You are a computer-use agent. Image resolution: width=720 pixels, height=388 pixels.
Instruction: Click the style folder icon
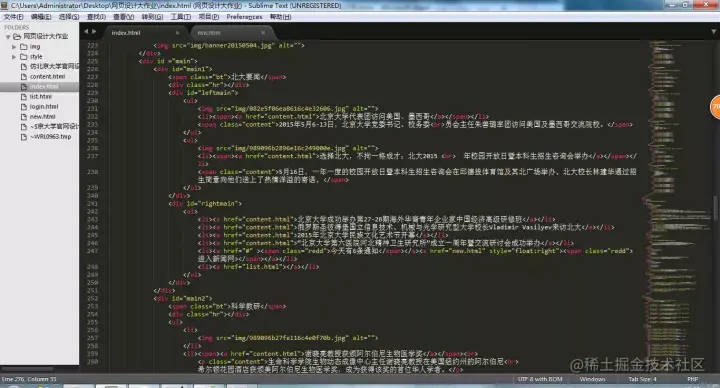pyautogui.click(x=23, y=57)
